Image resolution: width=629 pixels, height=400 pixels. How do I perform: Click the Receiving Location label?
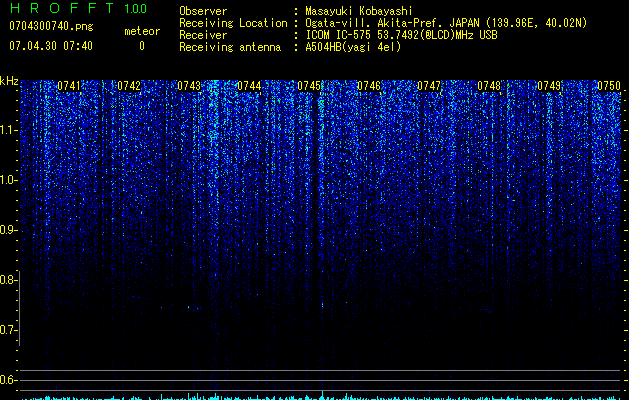point(233,23)
